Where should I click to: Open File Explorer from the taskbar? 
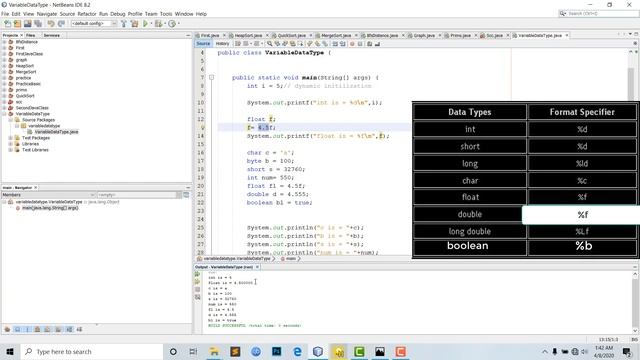pyautogui.click(x=214, y=351)
